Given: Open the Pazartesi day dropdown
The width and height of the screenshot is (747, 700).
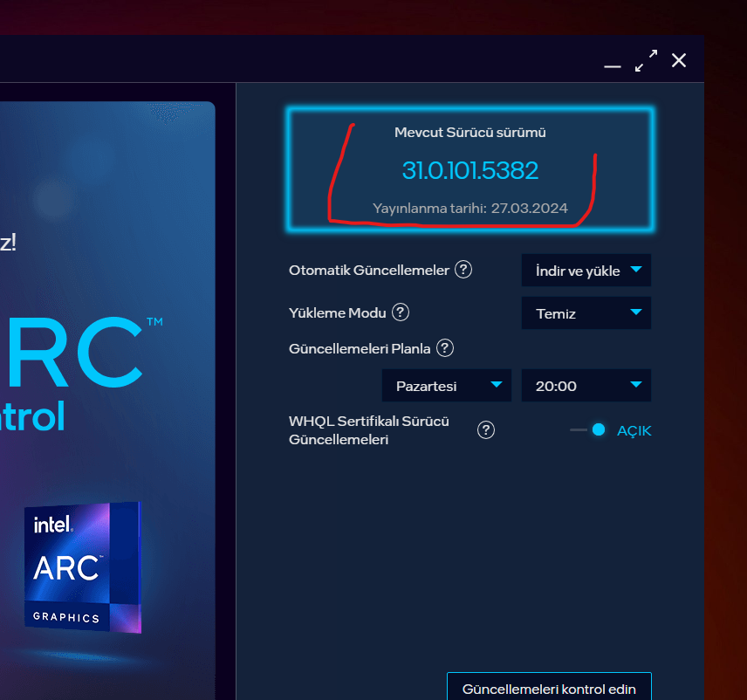Looking at the screenshot, I should 447,386.
